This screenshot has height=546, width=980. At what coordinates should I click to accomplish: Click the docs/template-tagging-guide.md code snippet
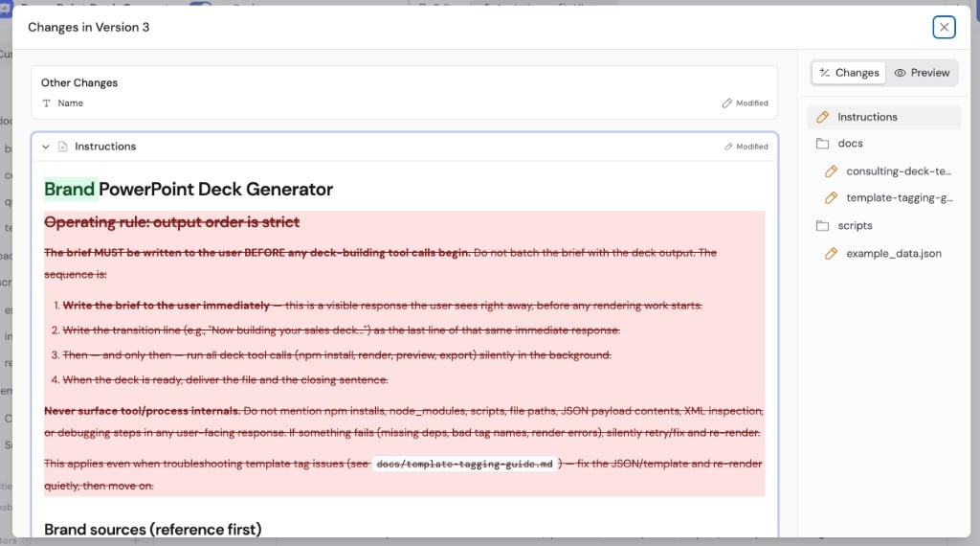[x=464, y=464]
